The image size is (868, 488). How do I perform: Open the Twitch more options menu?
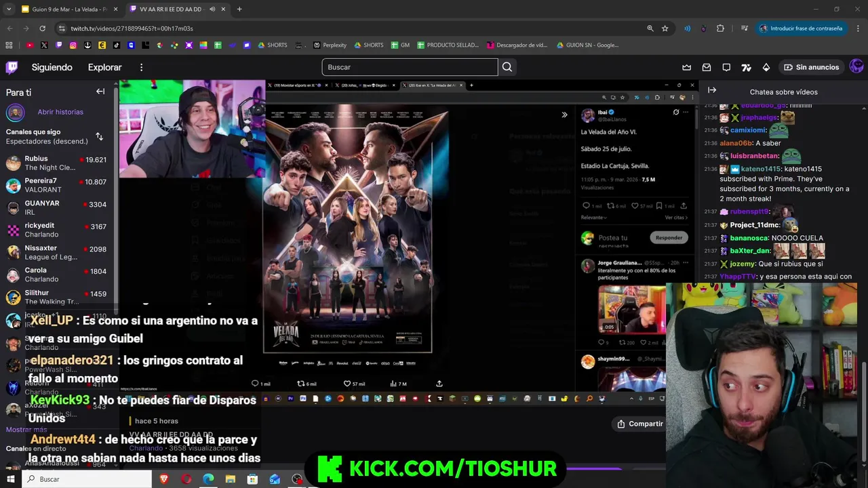point(141,67)
